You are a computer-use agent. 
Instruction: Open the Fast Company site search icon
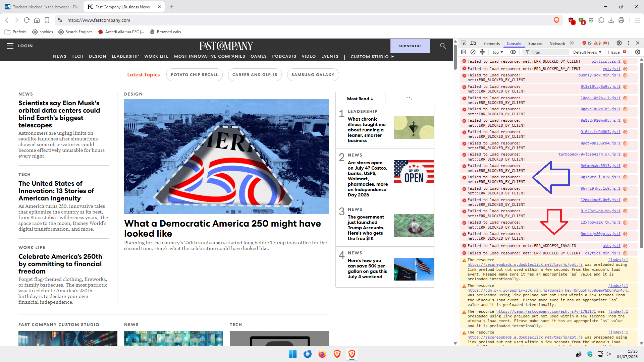(x=443, y=46)
